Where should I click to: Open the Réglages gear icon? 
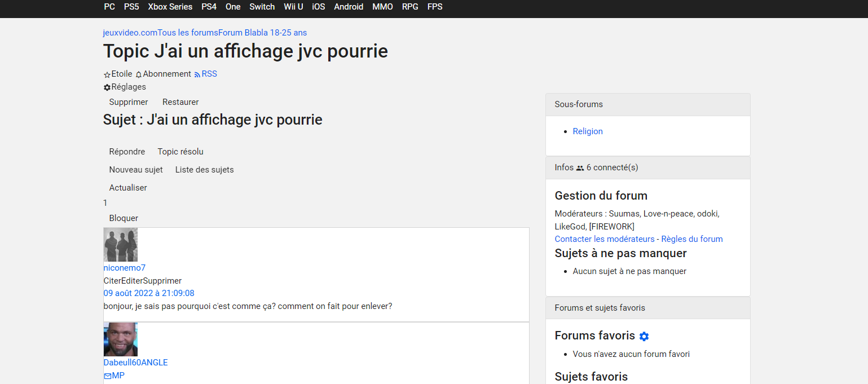[x=107, y=87]
